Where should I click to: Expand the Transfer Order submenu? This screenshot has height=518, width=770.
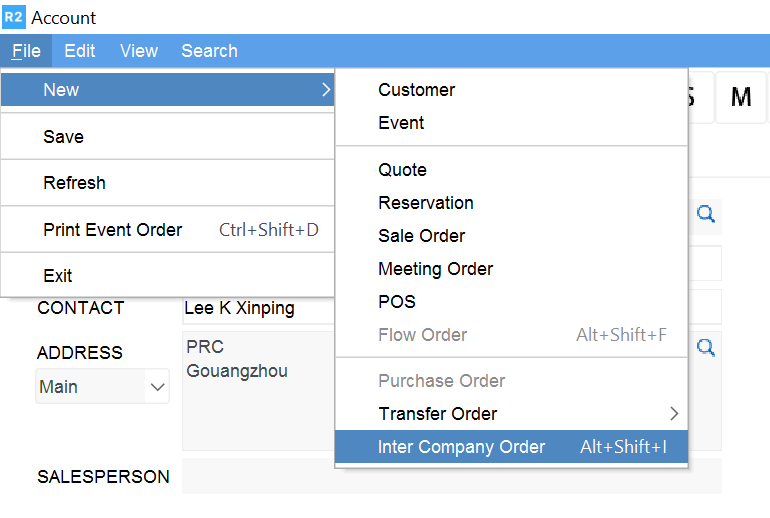511,414
